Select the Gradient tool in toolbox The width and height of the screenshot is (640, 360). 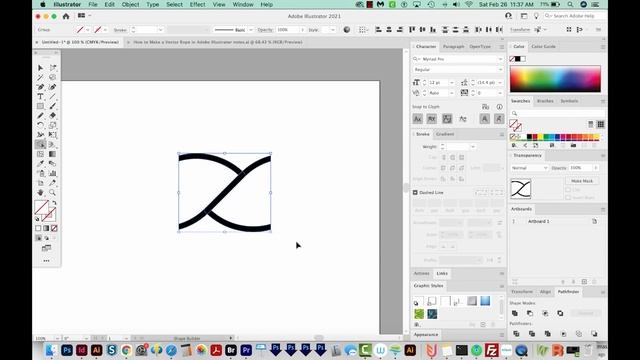tap(53, 154)
